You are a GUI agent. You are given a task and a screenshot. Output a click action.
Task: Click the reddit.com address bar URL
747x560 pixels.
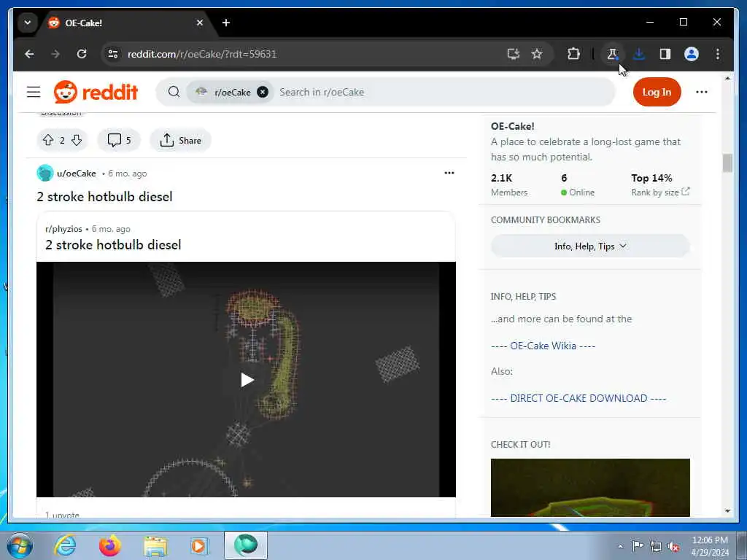pos(202,54)
